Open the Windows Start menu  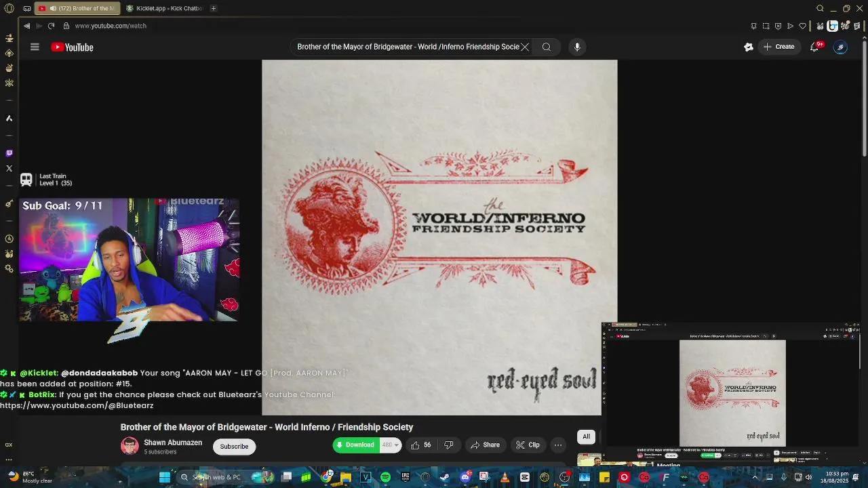[x=165, y=477]
